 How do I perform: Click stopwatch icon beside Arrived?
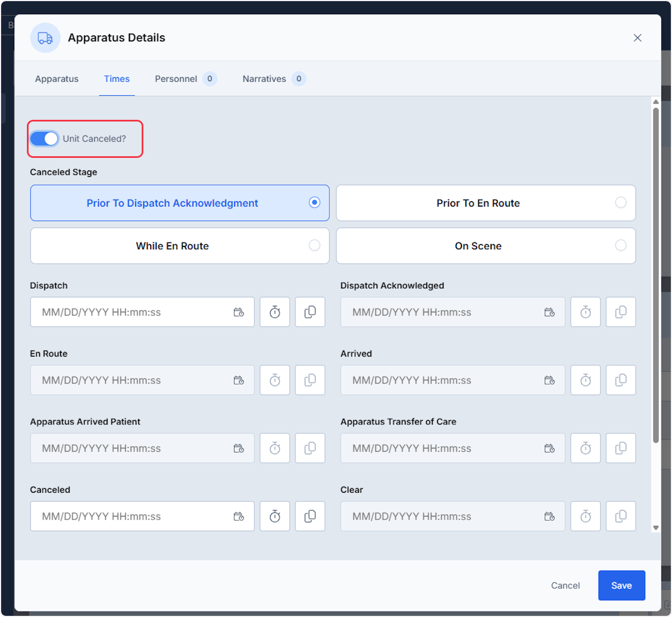click(x=586, y=380)
